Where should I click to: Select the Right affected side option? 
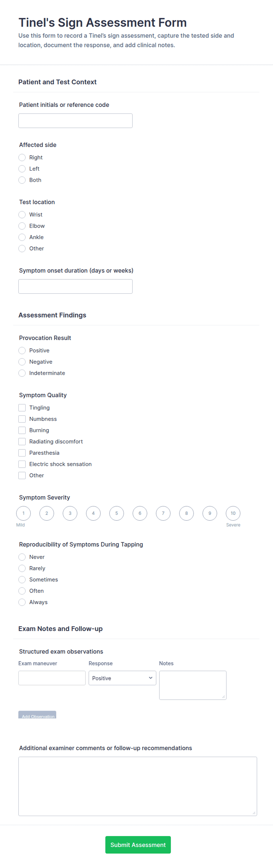pyautogui.click(x=22, y=157)
